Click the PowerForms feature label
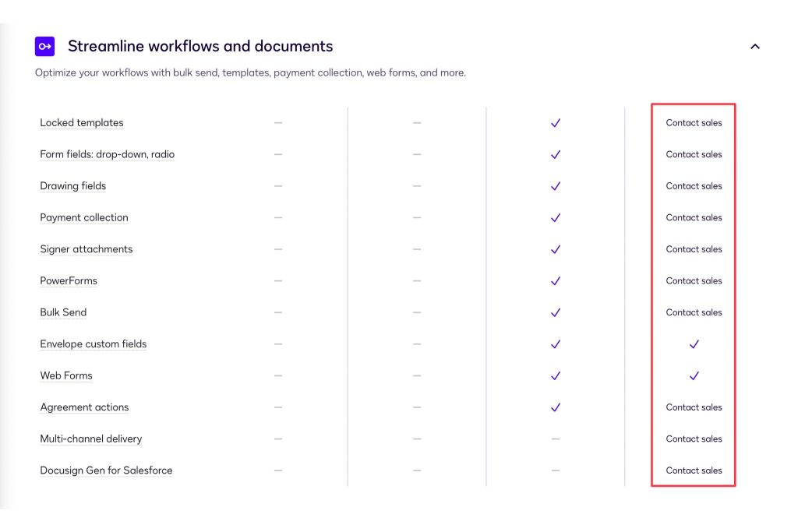 (69, 281)
